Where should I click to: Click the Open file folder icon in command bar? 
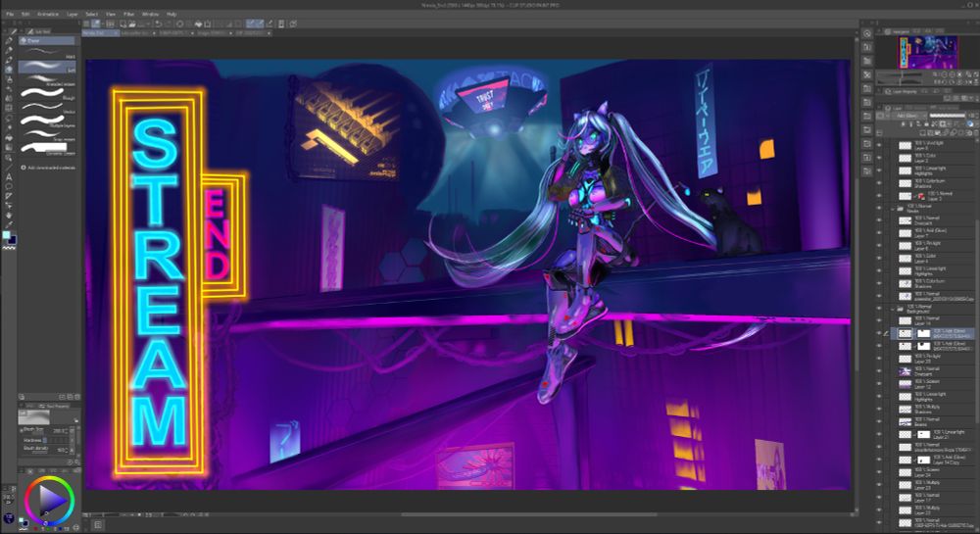[x=132, y=24]
